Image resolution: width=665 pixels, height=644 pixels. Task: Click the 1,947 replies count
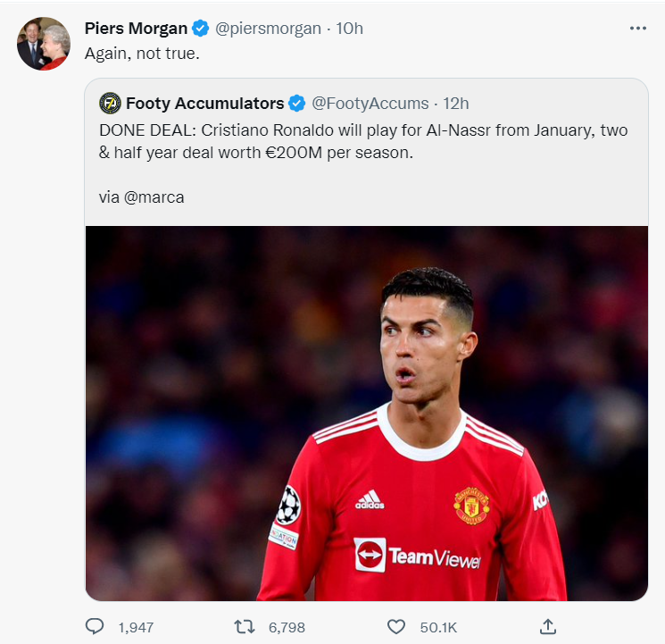click(x=137, y=627)
